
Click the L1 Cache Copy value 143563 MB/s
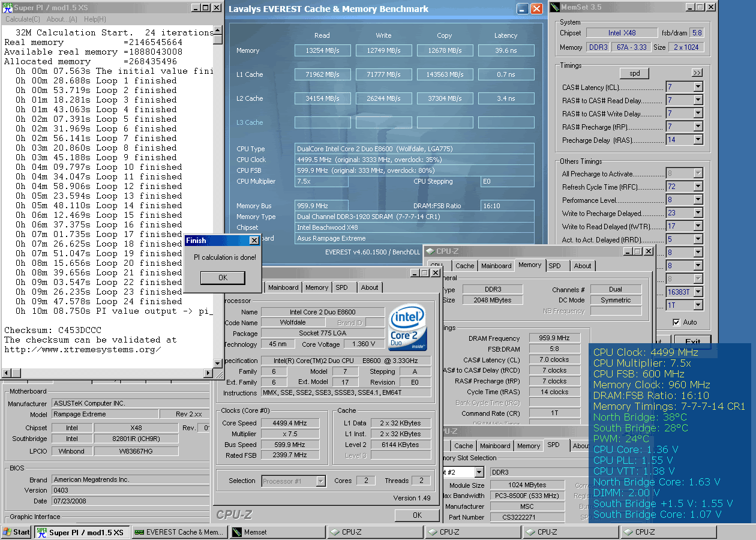(x=445, y=75)
